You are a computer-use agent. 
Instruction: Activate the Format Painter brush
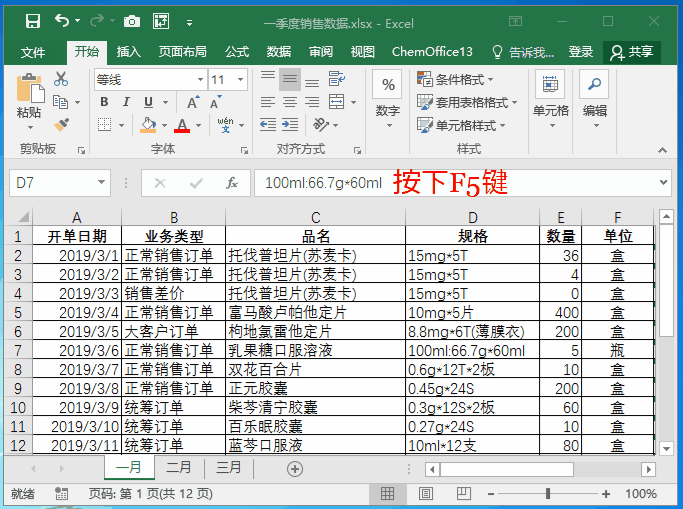click(61, 125)
